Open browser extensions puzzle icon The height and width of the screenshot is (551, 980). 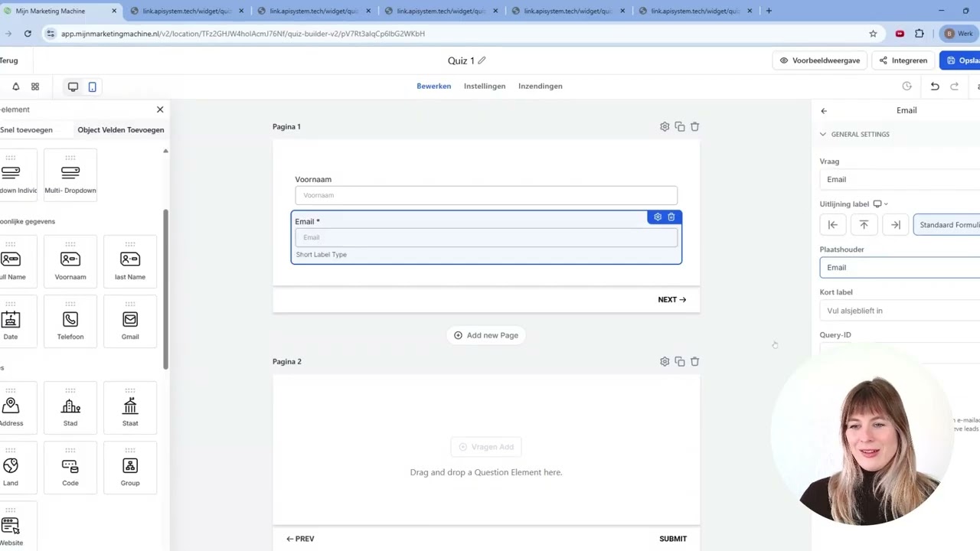920,34
